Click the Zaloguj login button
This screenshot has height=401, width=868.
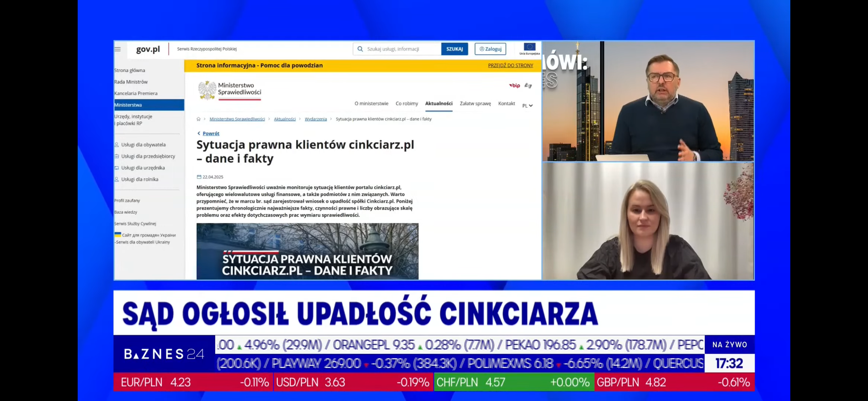tap(490, 49)
